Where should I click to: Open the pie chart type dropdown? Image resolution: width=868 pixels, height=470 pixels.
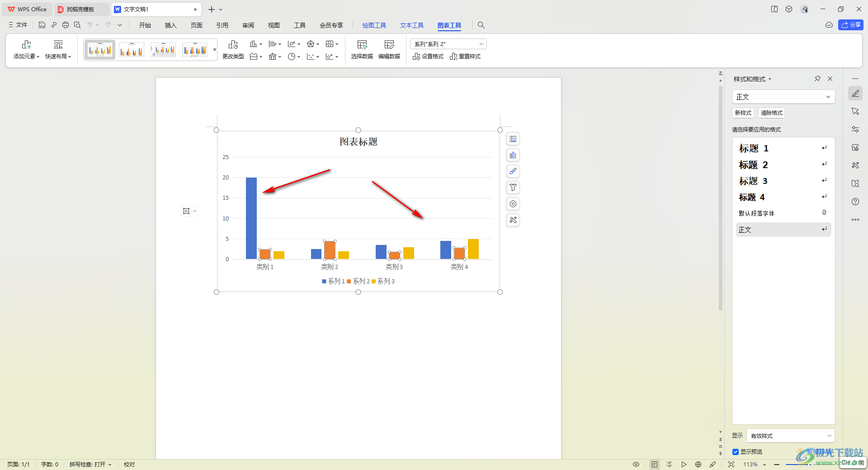(x=294, y=56)
